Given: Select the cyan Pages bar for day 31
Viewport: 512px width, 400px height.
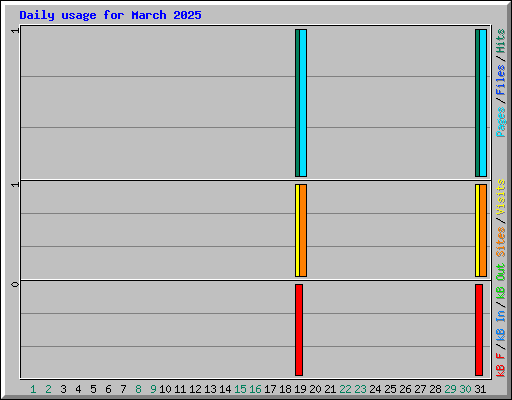Looking at the screenshot, I should click(483, 103).
